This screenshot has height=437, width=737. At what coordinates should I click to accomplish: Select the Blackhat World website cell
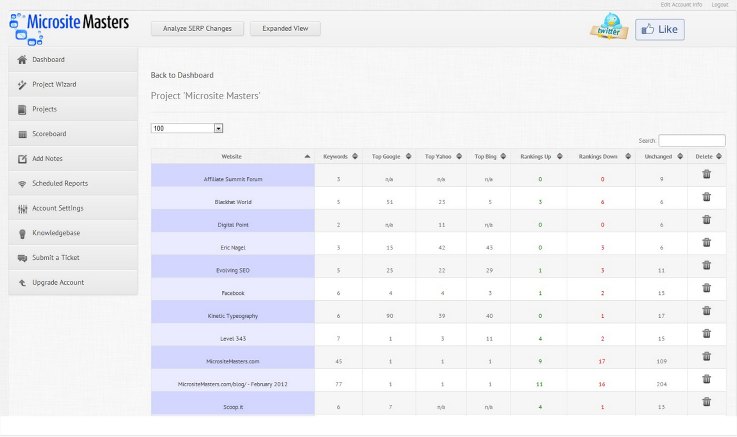tap(233, 198)
